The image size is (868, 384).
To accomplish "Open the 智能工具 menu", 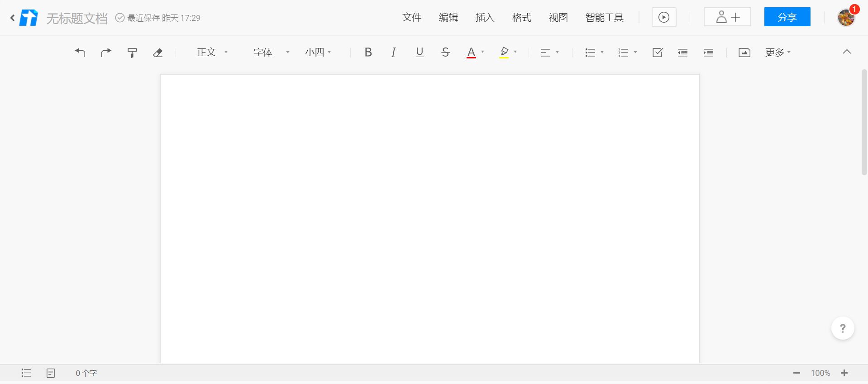I will tap(605, 18).
